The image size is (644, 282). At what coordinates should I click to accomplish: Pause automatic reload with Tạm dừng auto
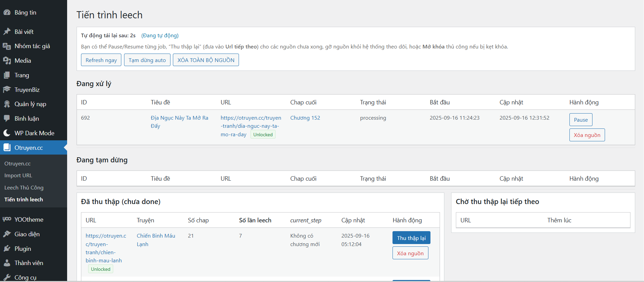147,60
